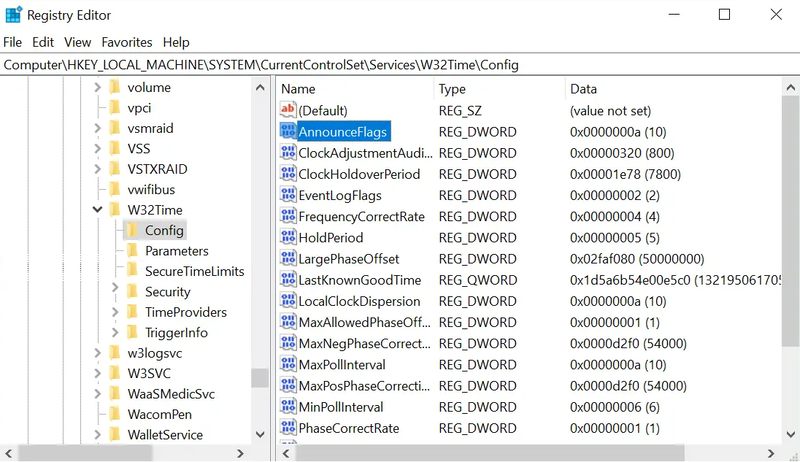Click the SecureTimeLimits folder icon
The image size is (800, 462).
[x=132, y=271]
